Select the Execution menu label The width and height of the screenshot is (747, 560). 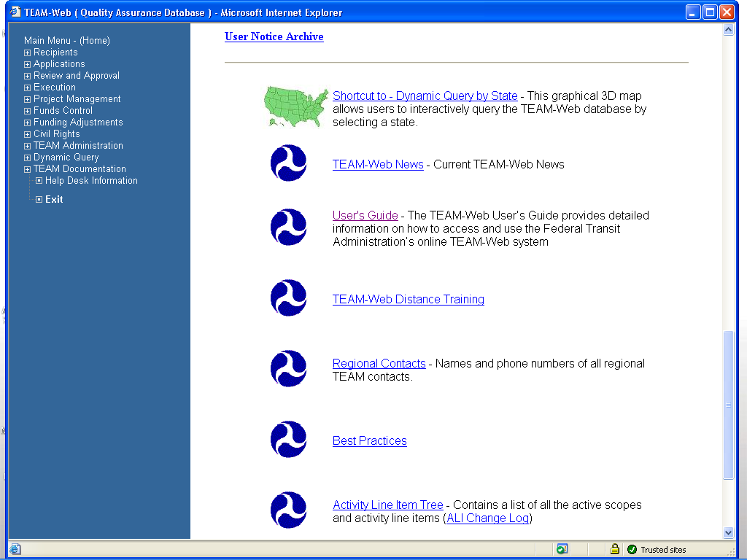tap(54, 87)
